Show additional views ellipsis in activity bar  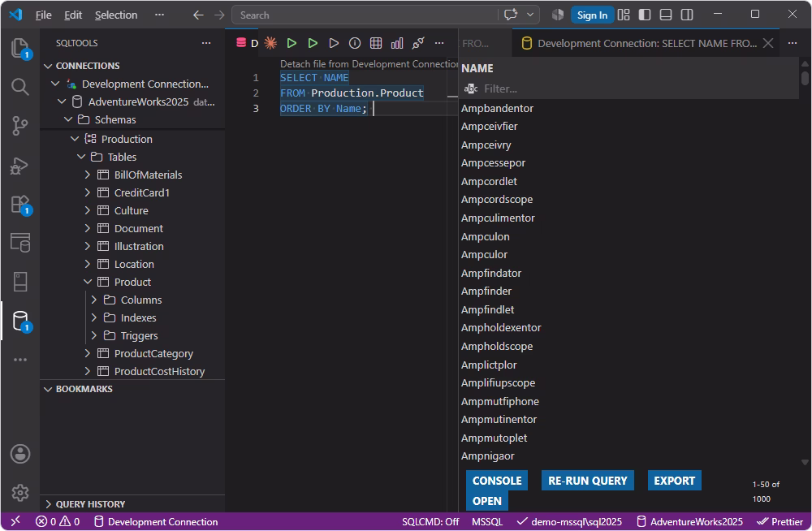(x=20, y=360)
